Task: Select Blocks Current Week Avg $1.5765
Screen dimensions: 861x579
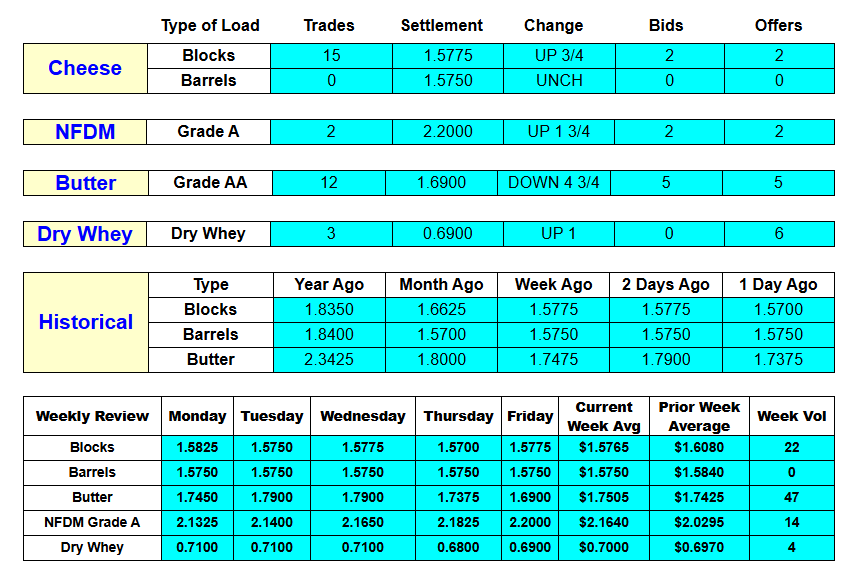Action: pos(604,448)
